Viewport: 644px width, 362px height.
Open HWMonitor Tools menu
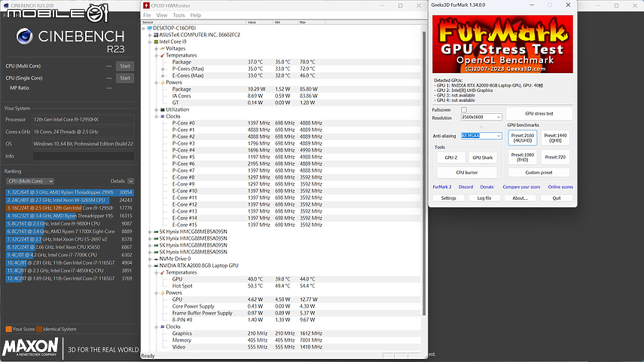(179, 15)
